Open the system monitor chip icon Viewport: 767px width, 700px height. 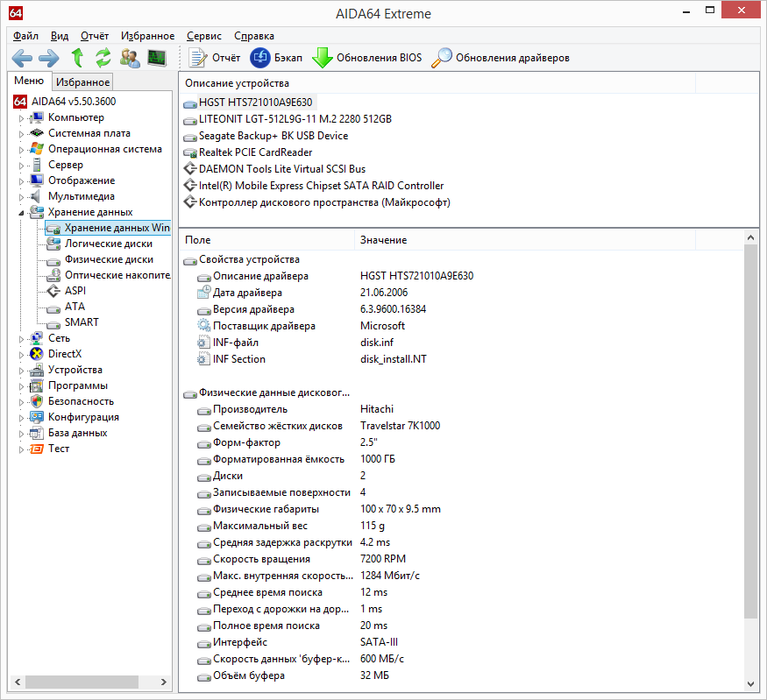tap(157, 58)
